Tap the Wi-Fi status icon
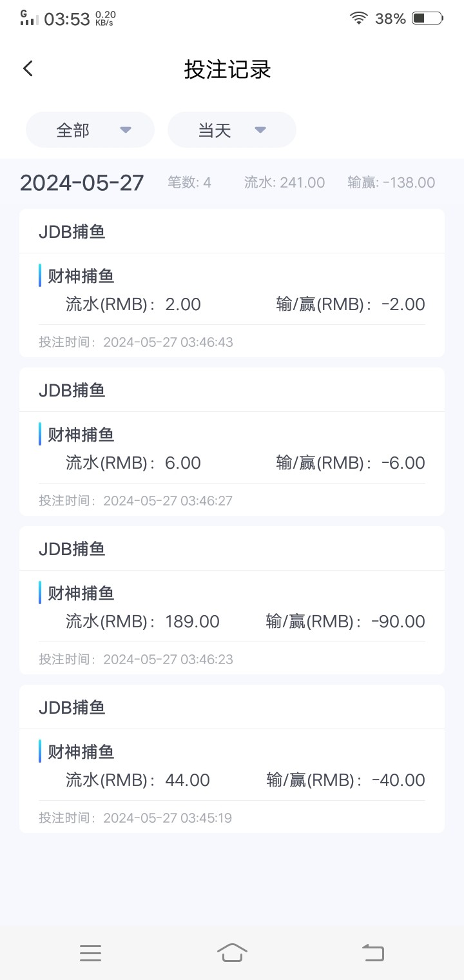 (x=358, y=19)
